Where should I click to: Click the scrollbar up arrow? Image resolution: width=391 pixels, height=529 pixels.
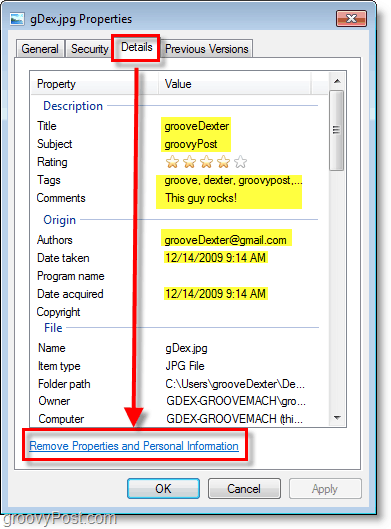[x=337, y=81]
